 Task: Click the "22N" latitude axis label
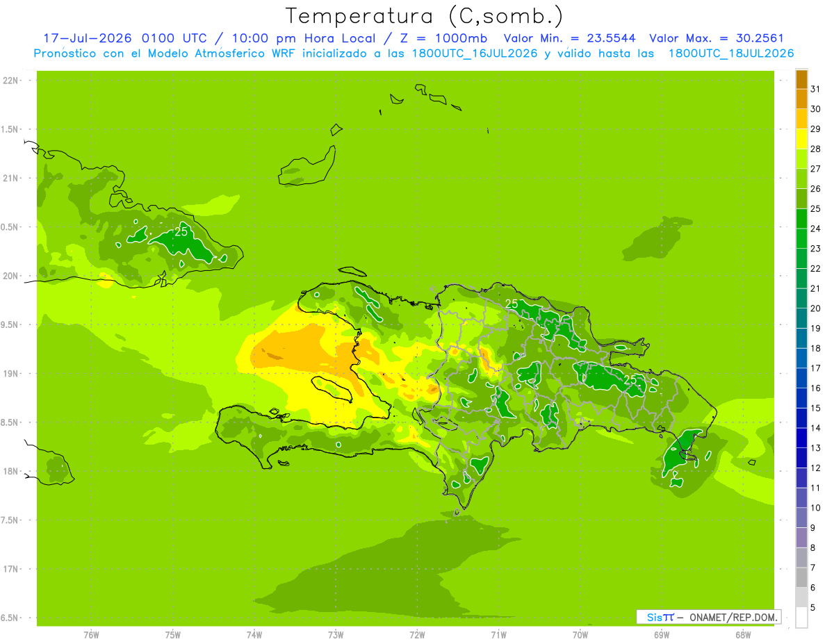point(10,81)
